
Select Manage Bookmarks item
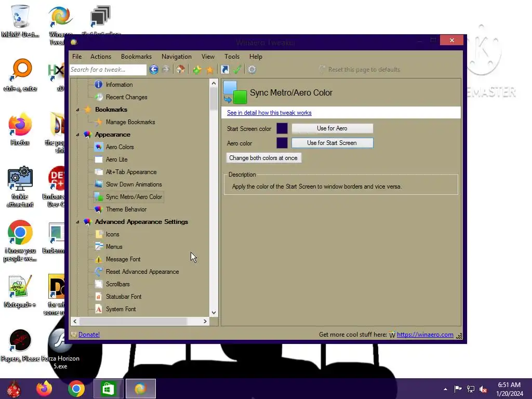pyautogui.click(x=130, y=122)
